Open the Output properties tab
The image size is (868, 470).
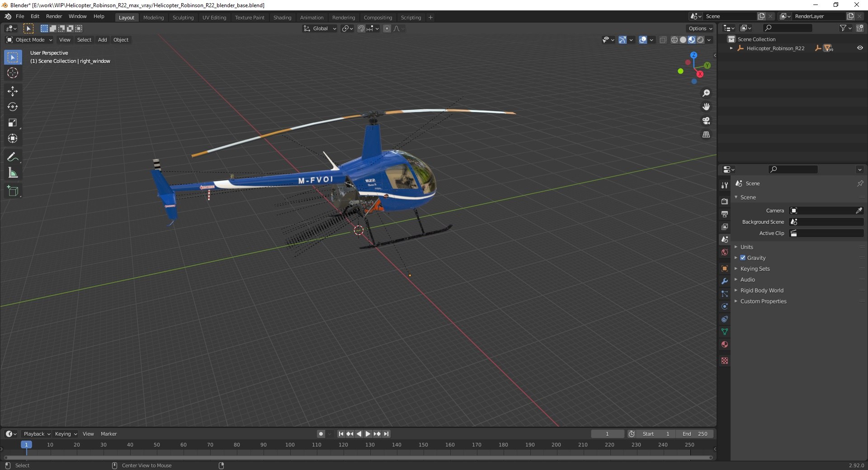(725, 214)
